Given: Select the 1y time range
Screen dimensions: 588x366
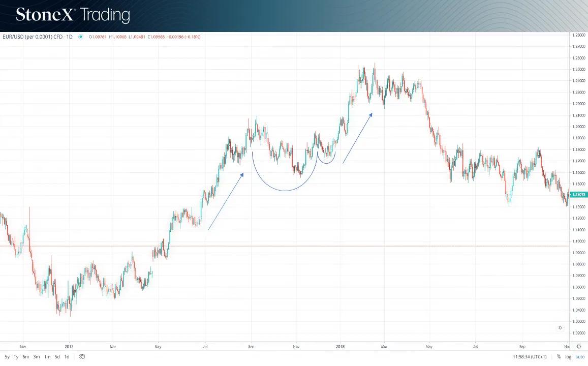Looking at the screenshot, I should (16, 357).
